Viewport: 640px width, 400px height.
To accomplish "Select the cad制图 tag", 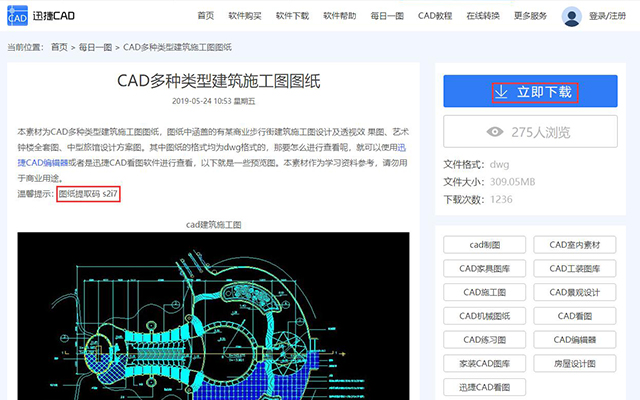I will click(484, 245).
